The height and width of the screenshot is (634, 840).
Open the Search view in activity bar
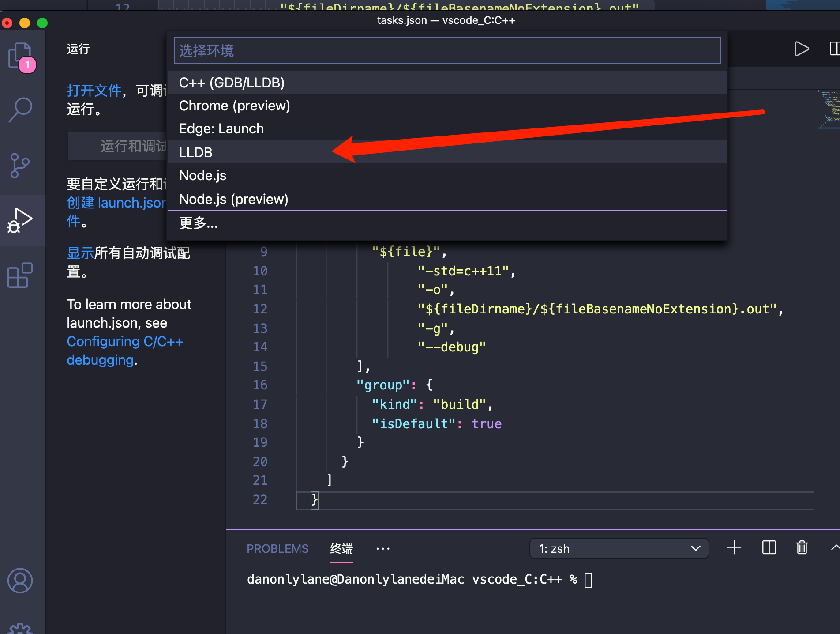point(21,109)
